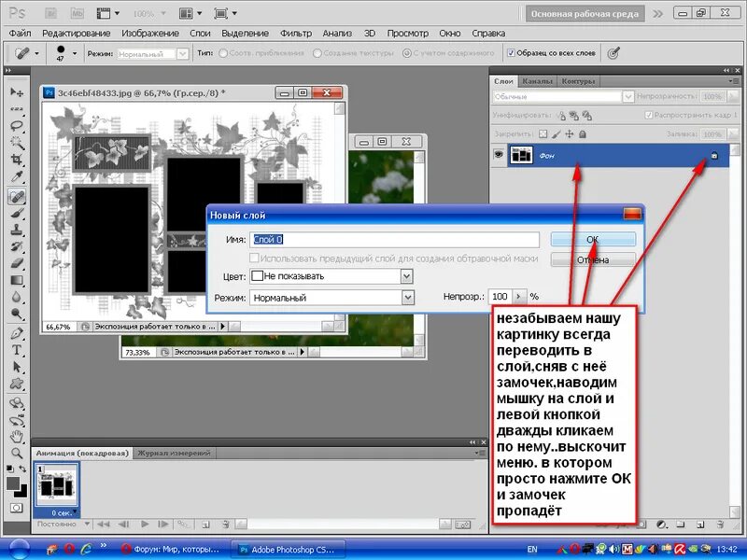747x560 pixels.
Task: Open the Фильтр menu
Action: pyautogui.click(x=296, y=34)
